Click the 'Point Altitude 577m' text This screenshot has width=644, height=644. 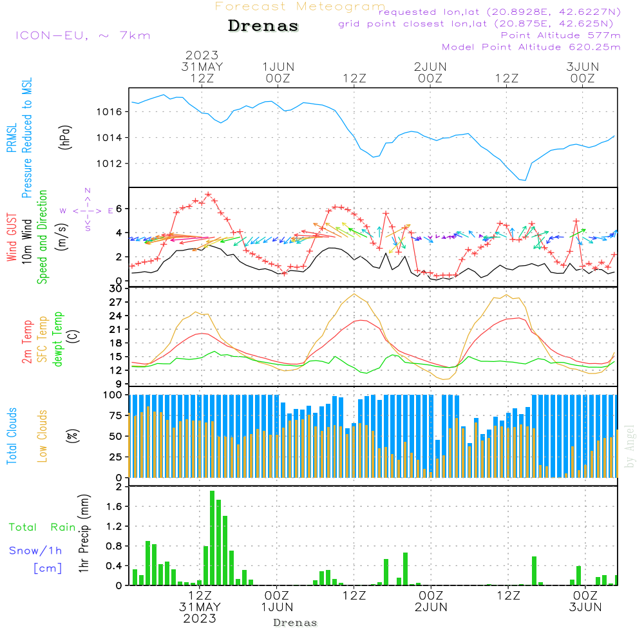click(x=560, y=35)
